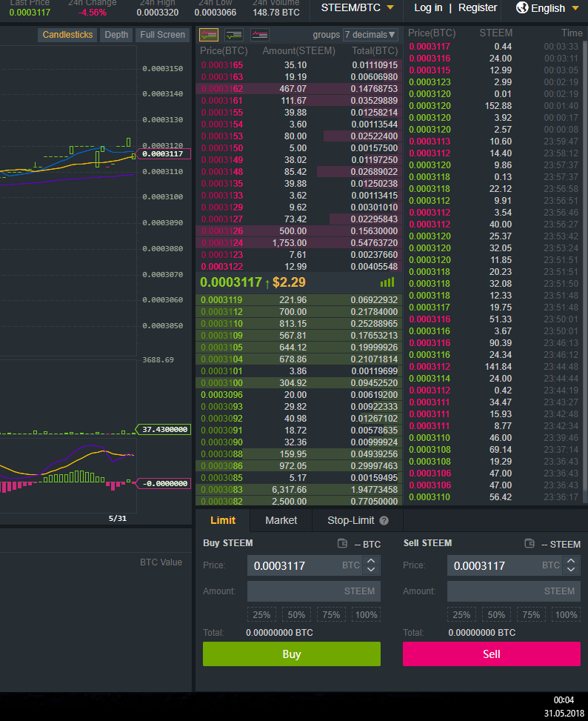Select buy order at price 0.0003083
Image resolution: width=588 pixels, height=721 pixels.
pyautogui.click(x=299, y=490)
